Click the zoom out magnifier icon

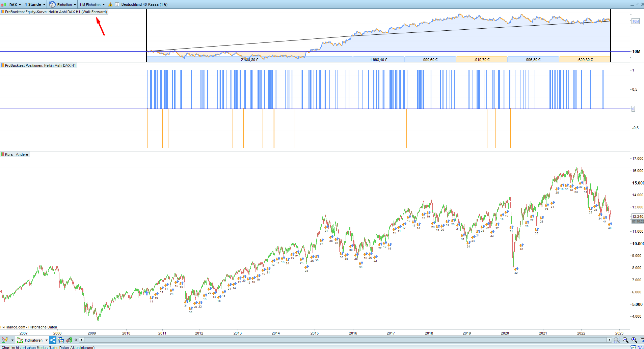[x=625, y=340]
